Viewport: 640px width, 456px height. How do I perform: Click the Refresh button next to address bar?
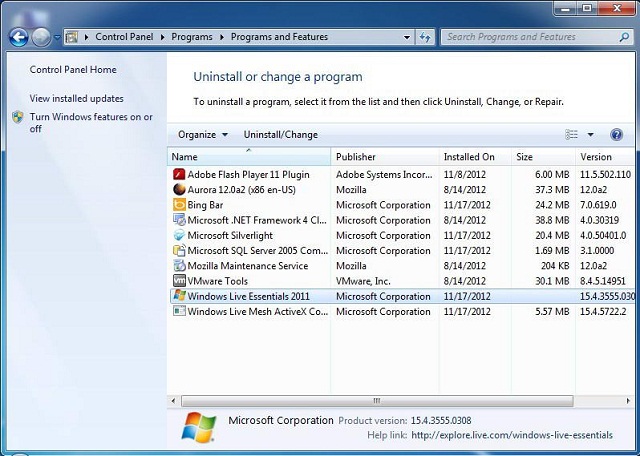(425, 37)
